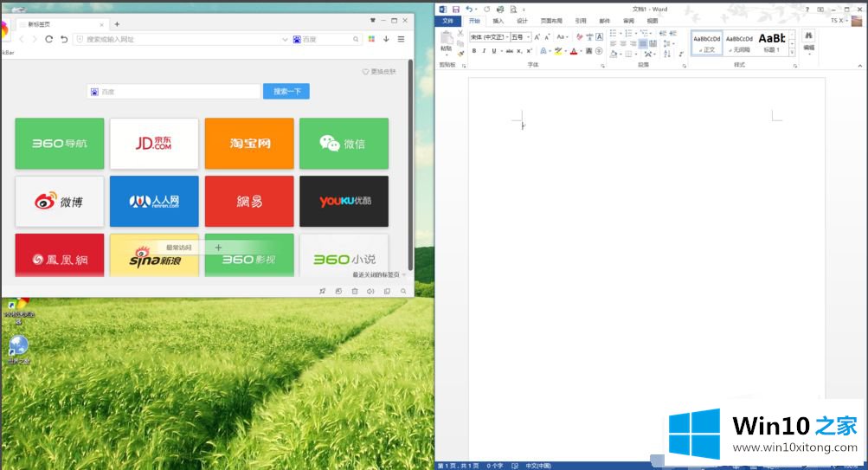The image size is (868, 470).
Task: Click the browser page vertical scrollbar
Action: [x=410, y=165]
